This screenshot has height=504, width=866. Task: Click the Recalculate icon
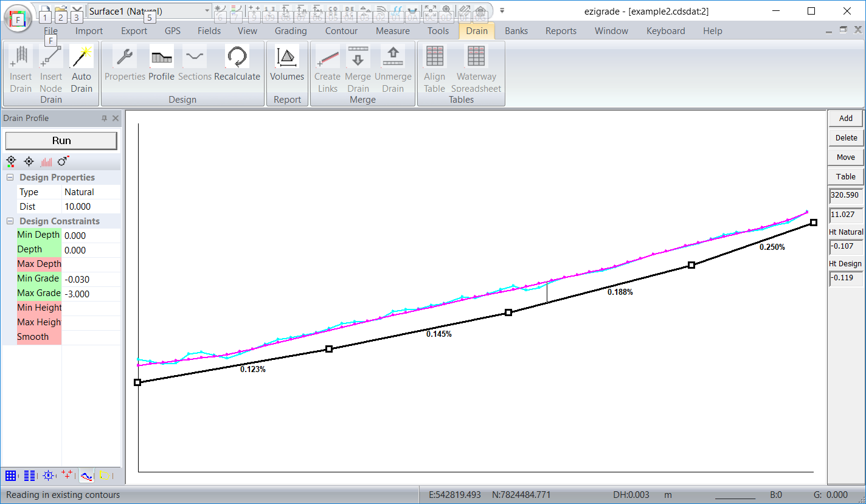coord(237,58)
